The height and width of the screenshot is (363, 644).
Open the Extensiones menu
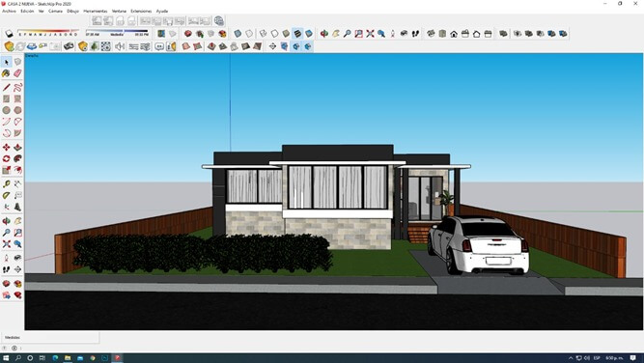click(x=141, y=11)
